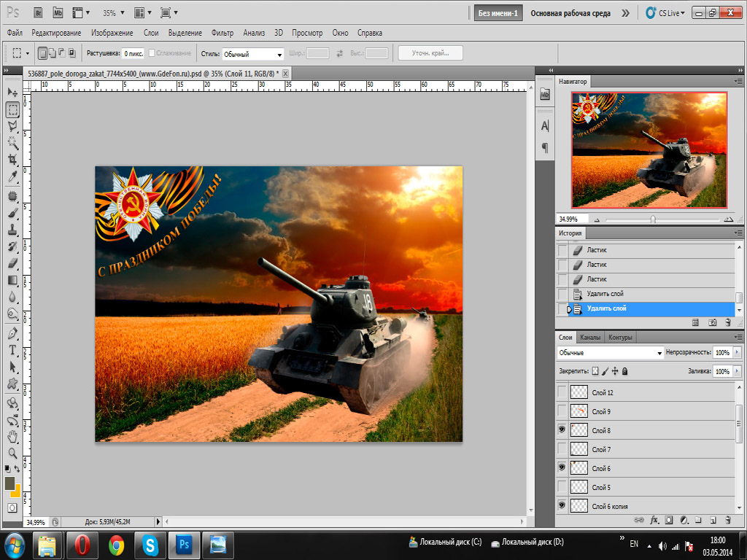Delete layer with the trash icon

click(x=729, y=521)
